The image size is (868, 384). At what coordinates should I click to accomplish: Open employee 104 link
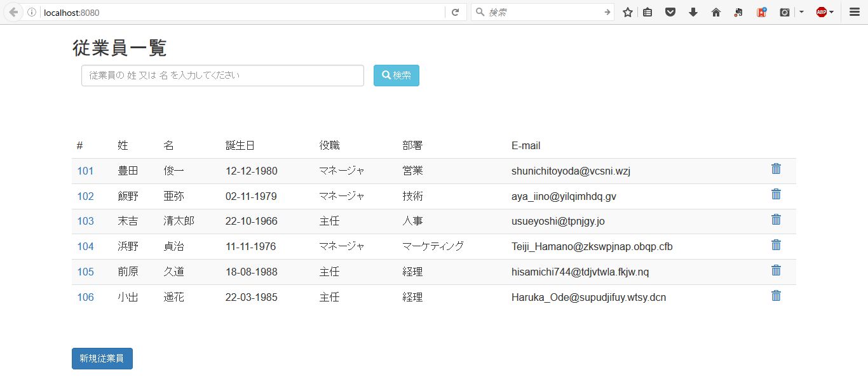pyautogui.click(x=85, y=246)
